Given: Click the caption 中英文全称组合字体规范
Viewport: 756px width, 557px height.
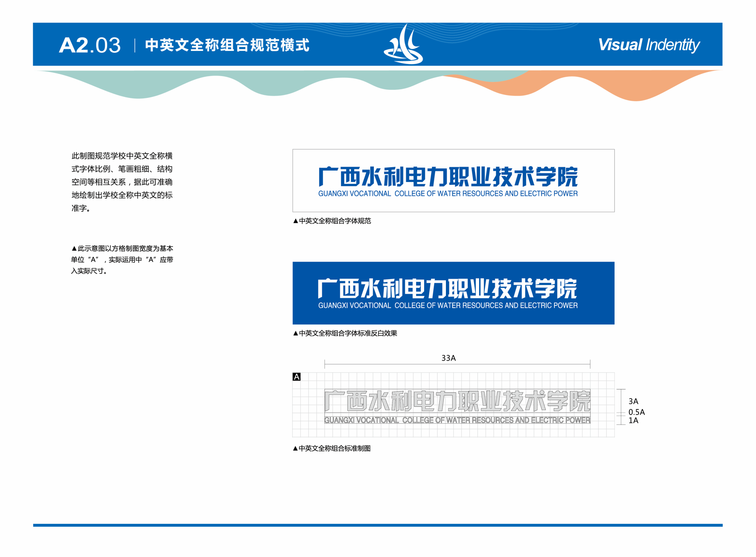Looking at the screenshot, I should [332, 221].
